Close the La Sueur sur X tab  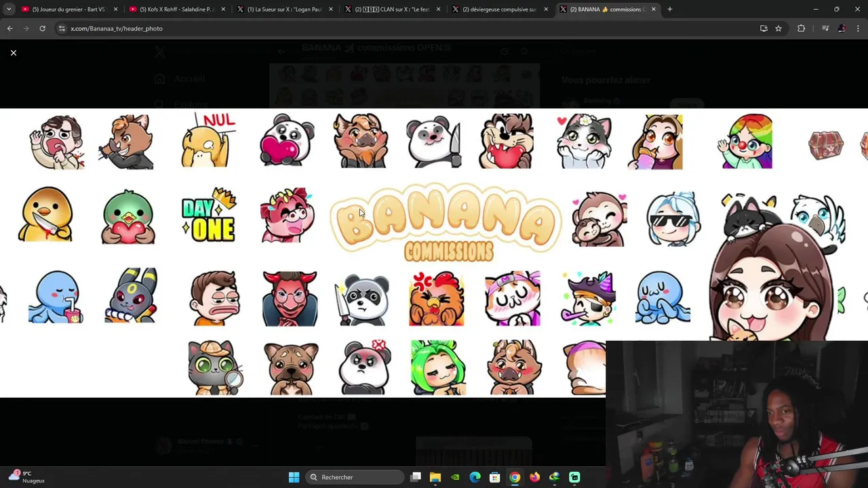point(331,9)
